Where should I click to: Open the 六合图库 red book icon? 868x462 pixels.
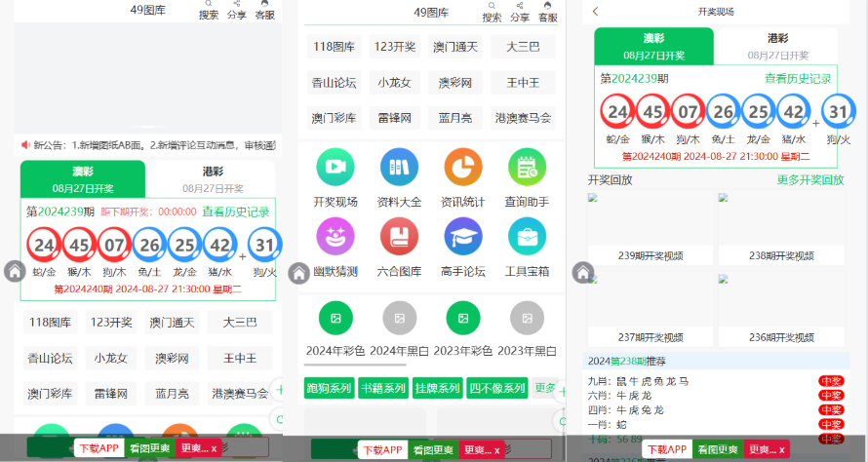coord(399,236)
